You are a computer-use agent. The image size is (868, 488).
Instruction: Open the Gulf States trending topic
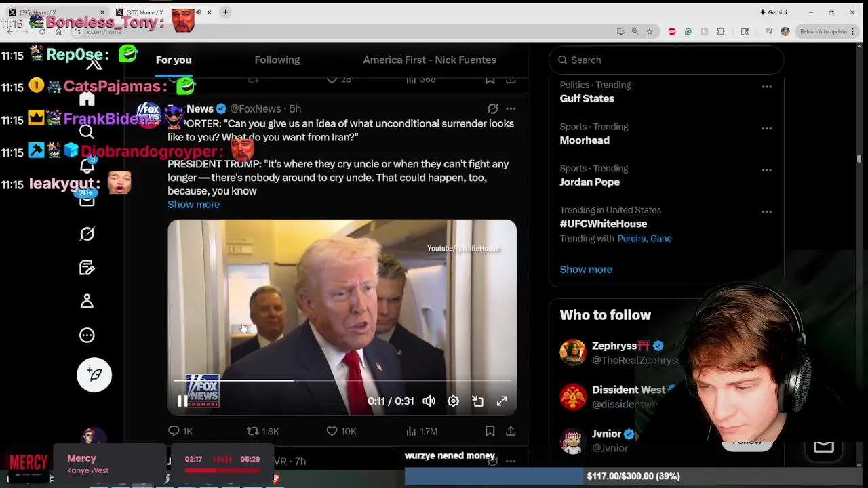tap(587, 99)
